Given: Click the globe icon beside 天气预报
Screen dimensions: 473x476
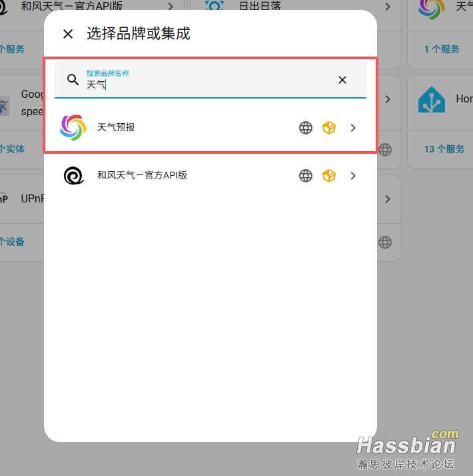Looking at the screenshot, I should click(306, 128).
